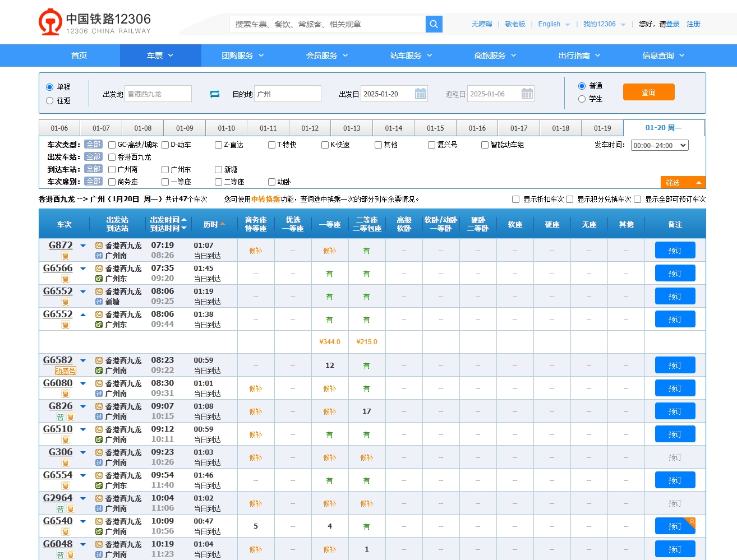
Task: Select the 往返 round-trip radio button
Action: click(x=50, y=101)
